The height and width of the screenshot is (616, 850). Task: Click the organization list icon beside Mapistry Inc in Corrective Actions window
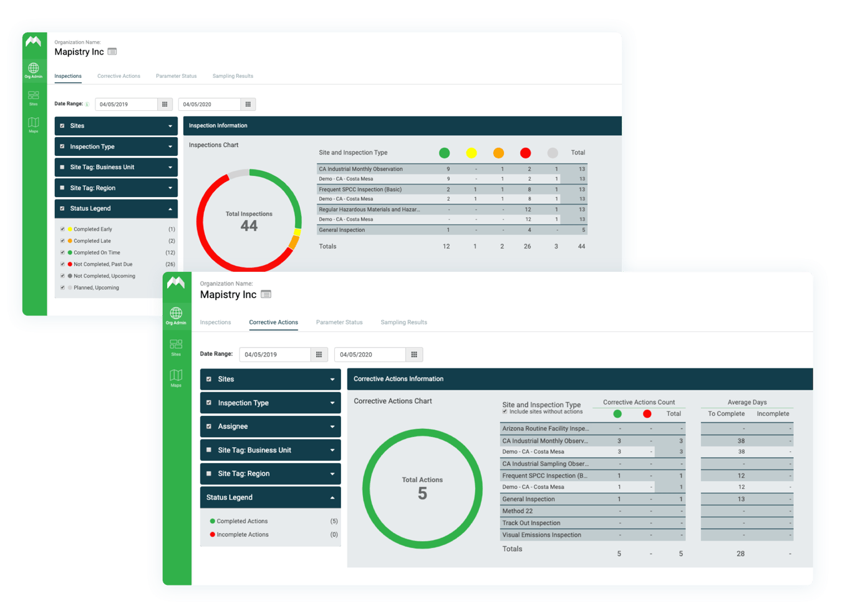click(x=266, y=294)
